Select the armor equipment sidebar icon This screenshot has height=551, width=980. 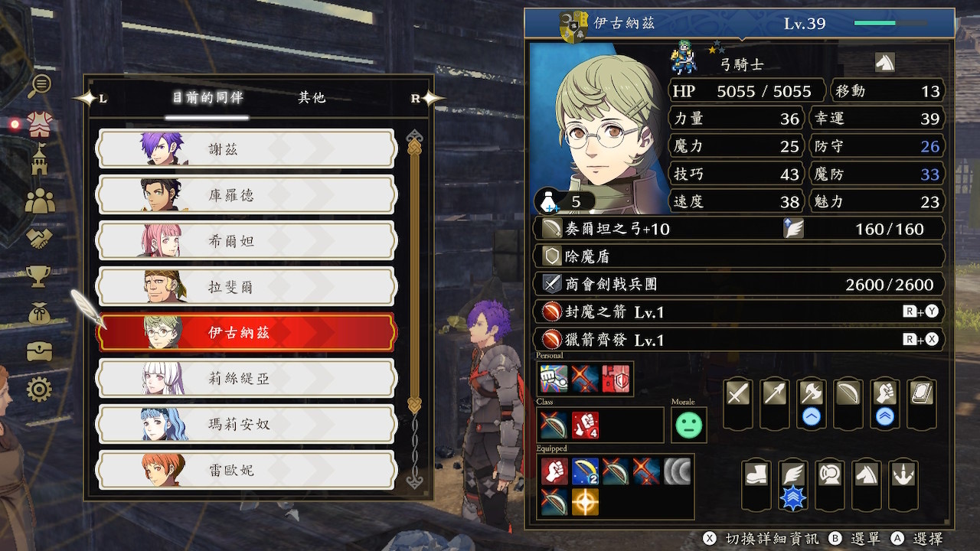(39, 124)
